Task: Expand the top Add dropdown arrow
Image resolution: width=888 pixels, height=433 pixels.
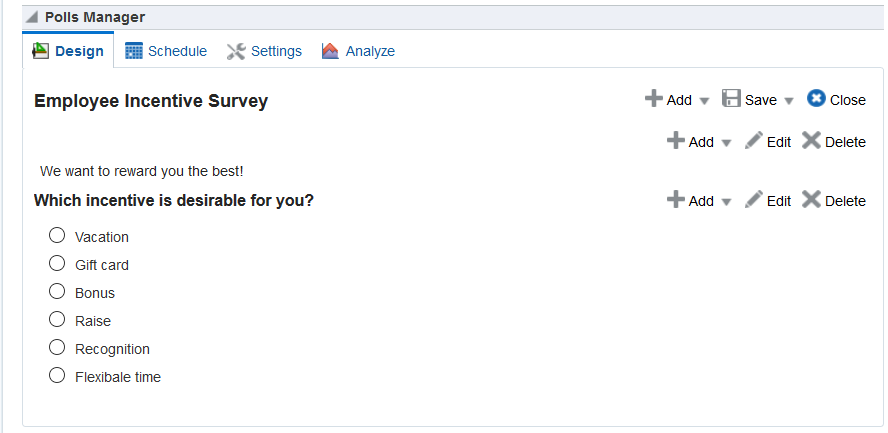Action: (704, 101)
